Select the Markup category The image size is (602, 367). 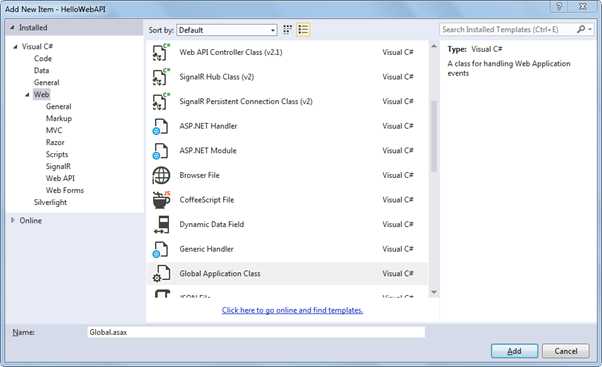point(59,118)
